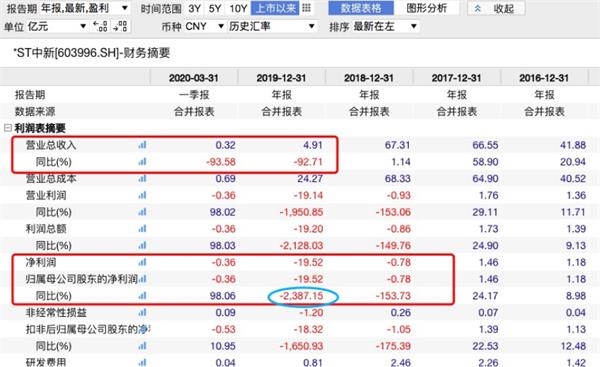Open the custom time range grid icon

click(x=307, y=8)
